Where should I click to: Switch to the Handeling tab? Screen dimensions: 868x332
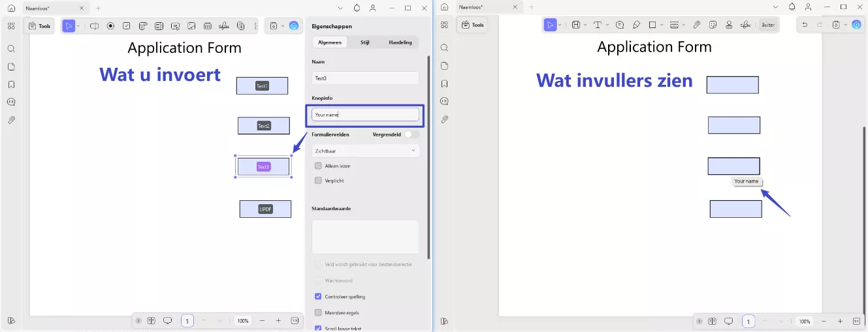point(400,42)
